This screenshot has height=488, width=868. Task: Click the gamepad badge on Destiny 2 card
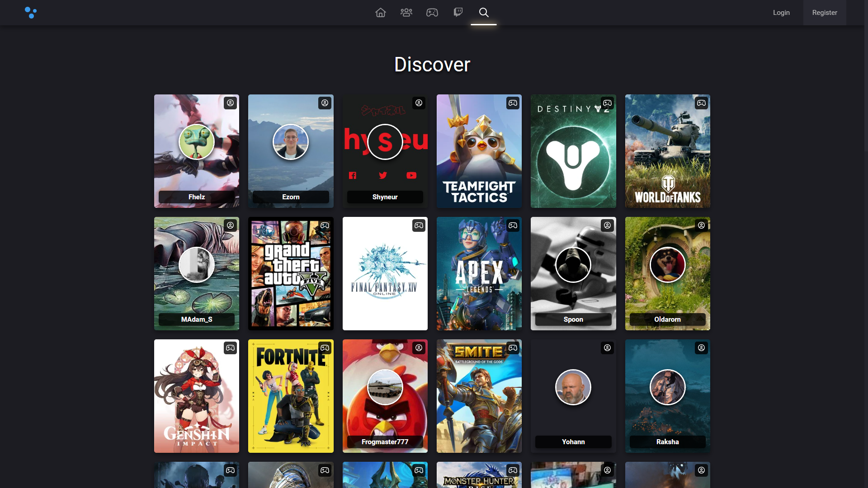(x=607, y=103)
